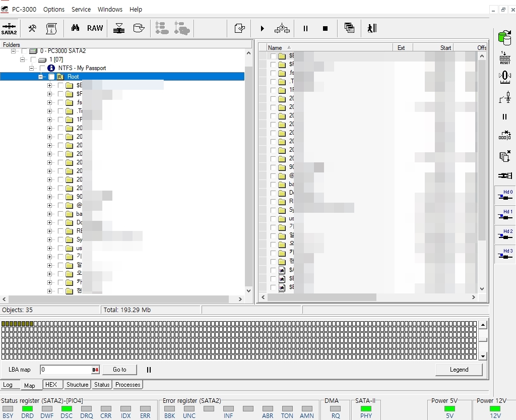Click the RESET icon in right sidebar
The height and width of the screenshot is (420, 516).
pos(504,57)
